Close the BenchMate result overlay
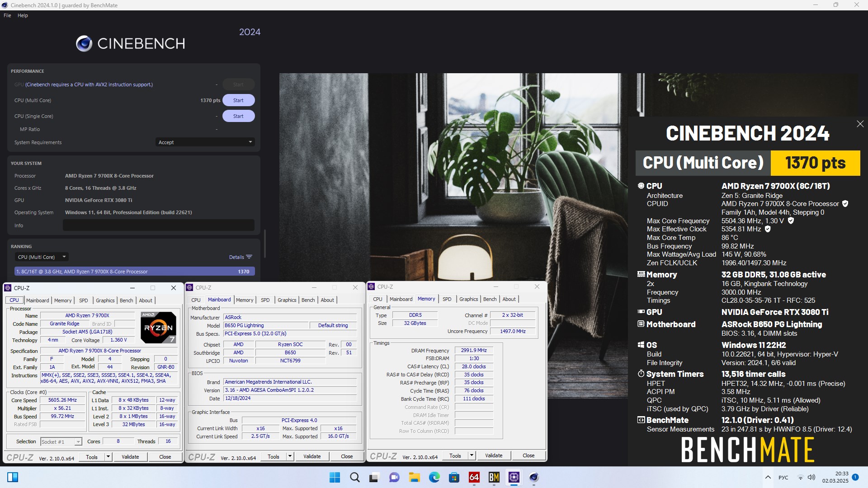868x488 pixels. click(860, 124)
